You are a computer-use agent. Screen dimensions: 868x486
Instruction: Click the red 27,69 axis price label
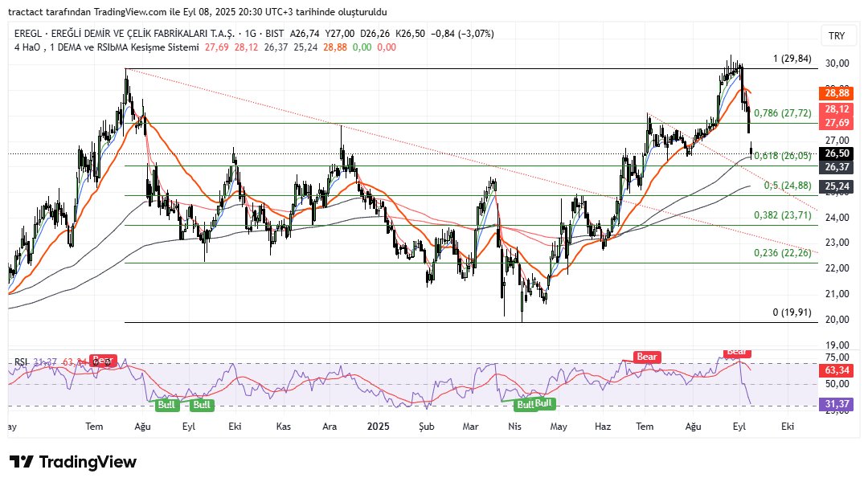click(837, 123)
